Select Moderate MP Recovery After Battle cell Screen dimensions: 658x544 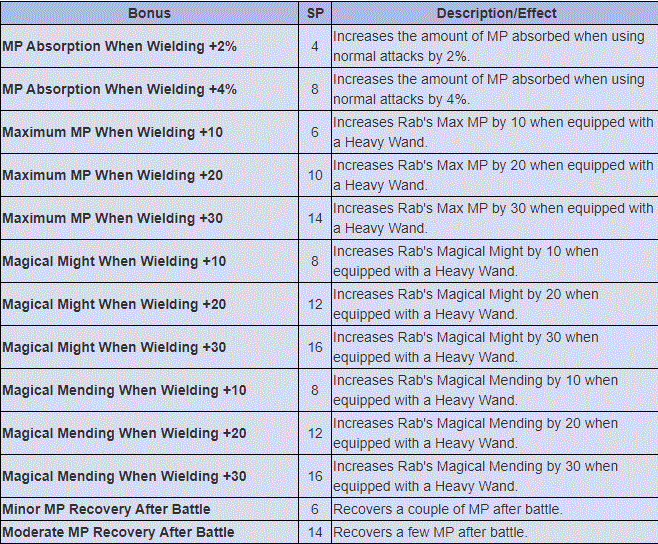click(x=118, y=531)
